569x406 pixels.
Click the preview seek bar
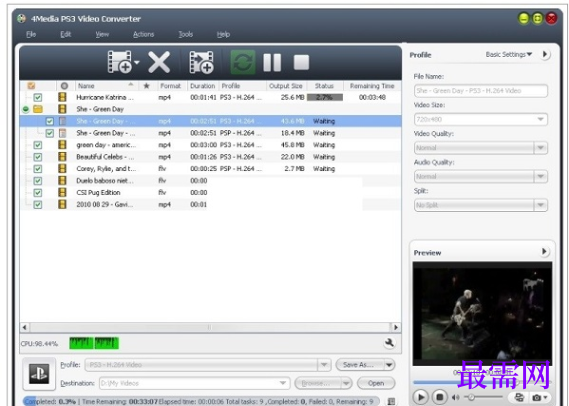pos(482,382)
